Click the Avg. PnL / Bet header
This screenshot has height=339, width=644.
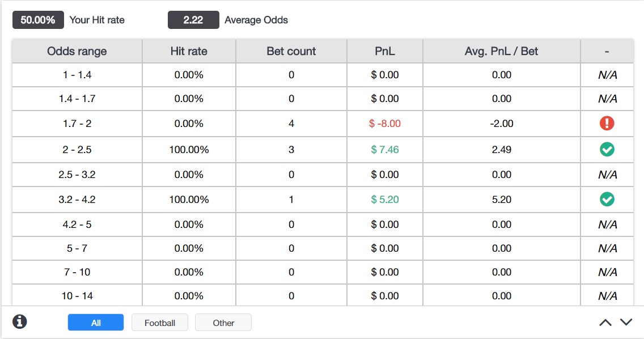[x=502, y=51]
